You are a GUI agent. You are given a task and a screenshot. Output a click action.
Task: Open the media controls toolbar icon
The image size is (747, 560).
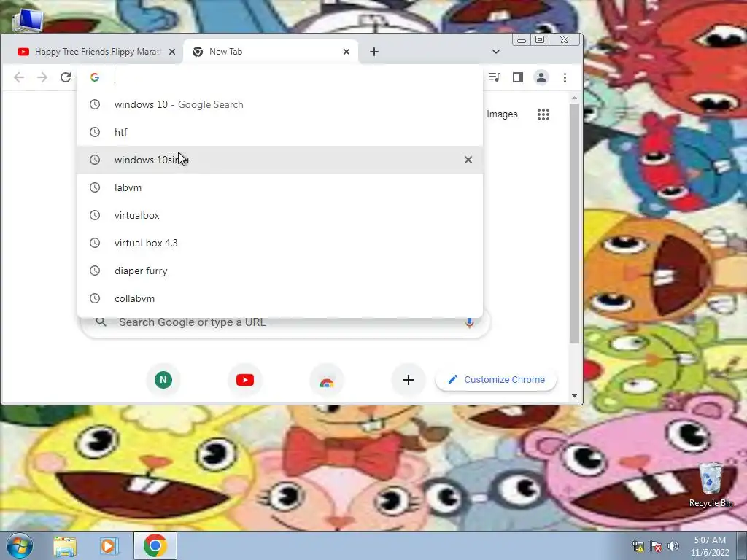tap(495, 77)
